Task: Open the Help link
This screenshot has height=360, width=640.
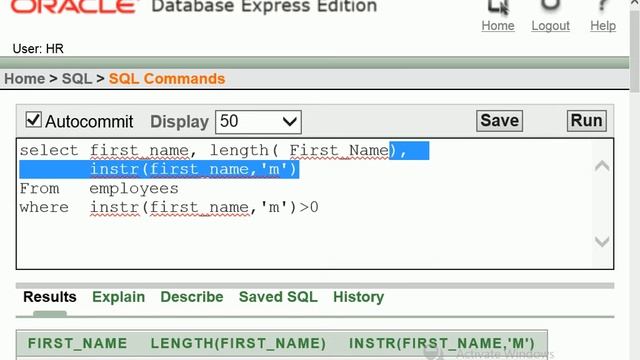Action: 603,26
